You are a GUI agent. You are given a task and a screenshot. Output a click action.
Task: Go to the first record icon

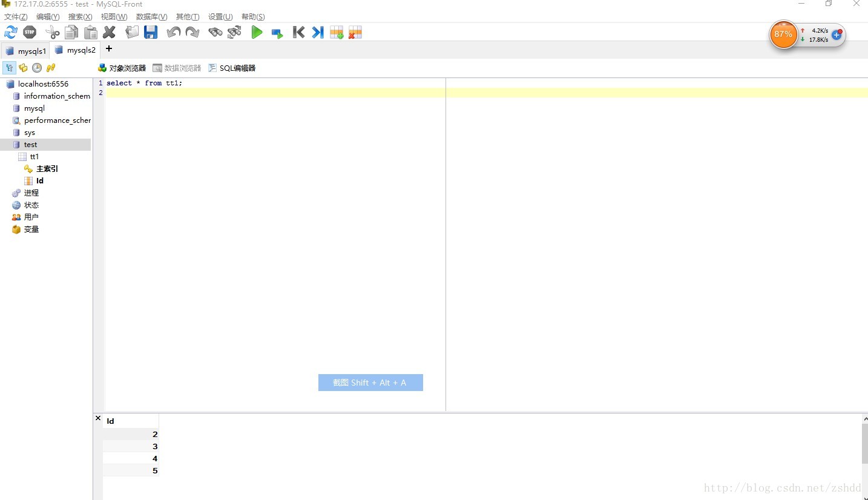[x=298, y=33]
